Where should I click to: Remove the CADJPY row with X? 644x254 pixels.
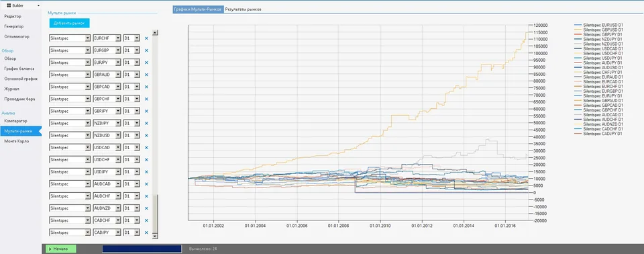(x=146, y=232)
